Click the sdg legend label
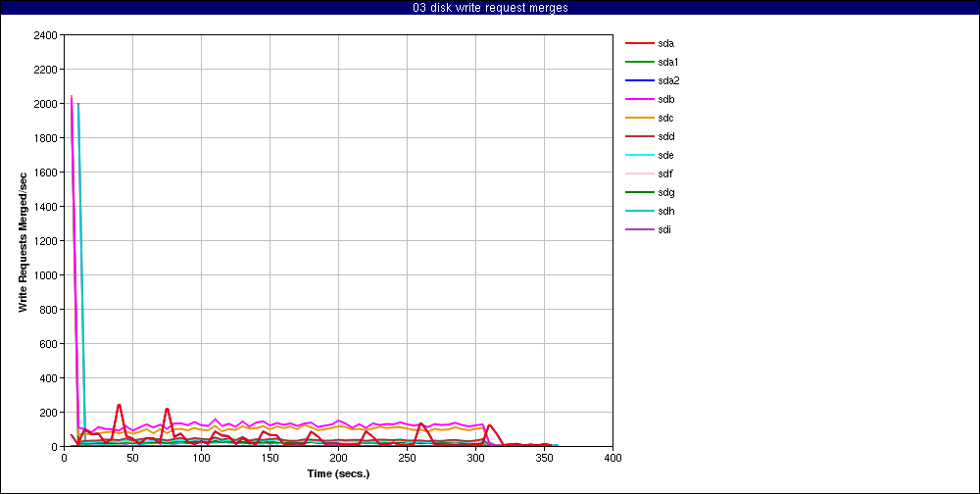 [x=666, y=192]
